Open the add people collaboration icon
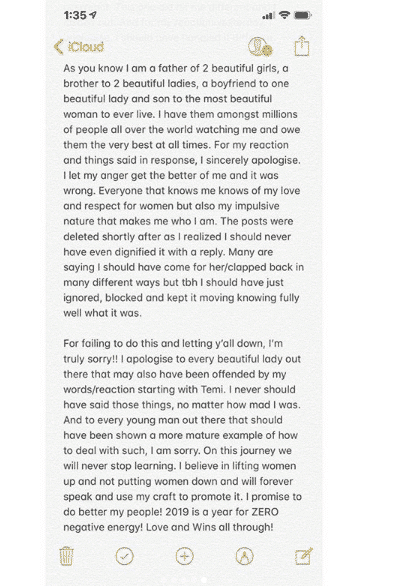 260,47
